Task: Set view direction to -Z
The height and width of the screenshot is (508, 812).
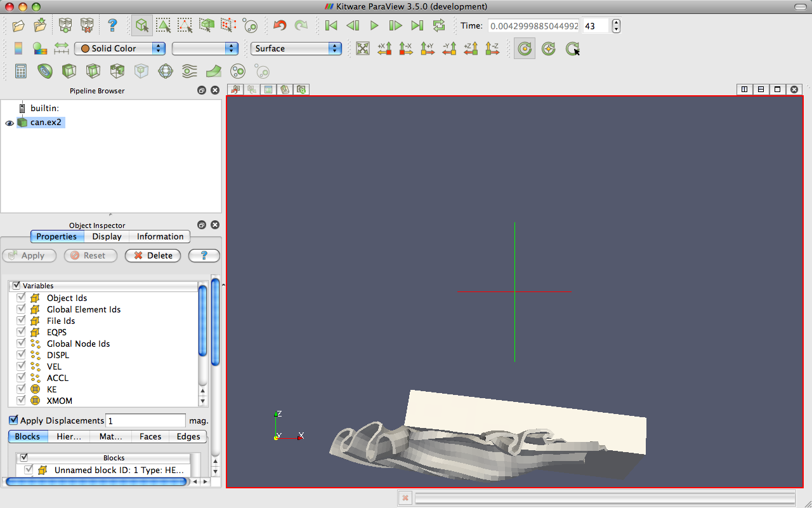Action: (x=492, y=48)
